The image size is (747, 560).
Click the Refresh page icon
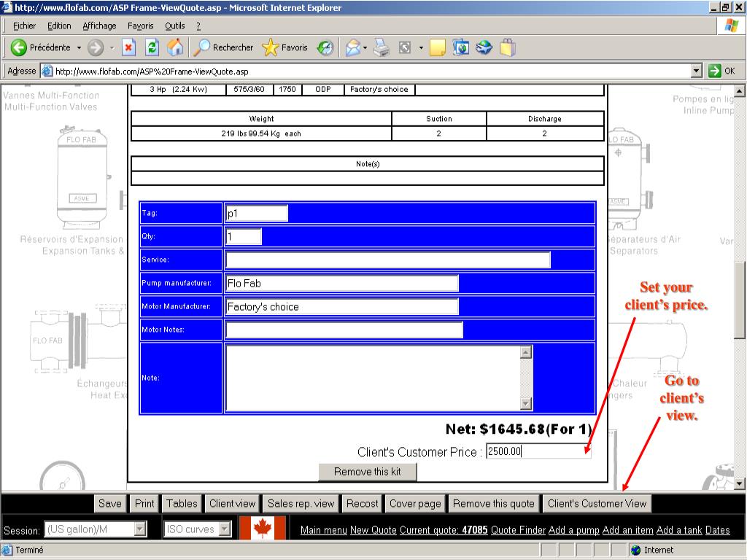[x=152, y=47]
